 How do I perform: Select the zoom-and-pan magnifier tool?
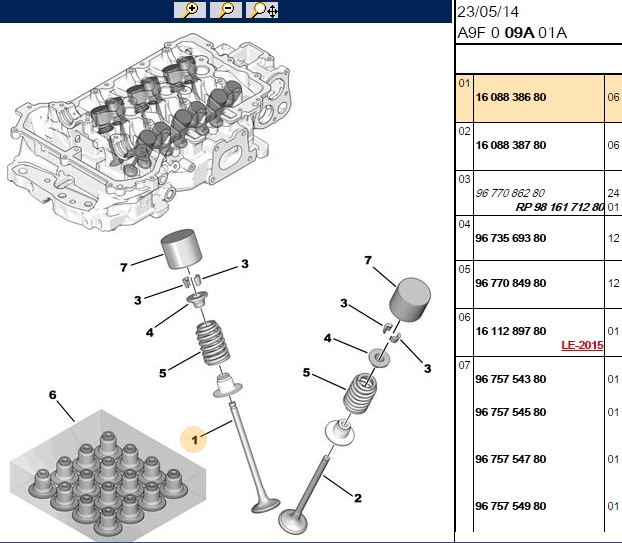[262, 10]
